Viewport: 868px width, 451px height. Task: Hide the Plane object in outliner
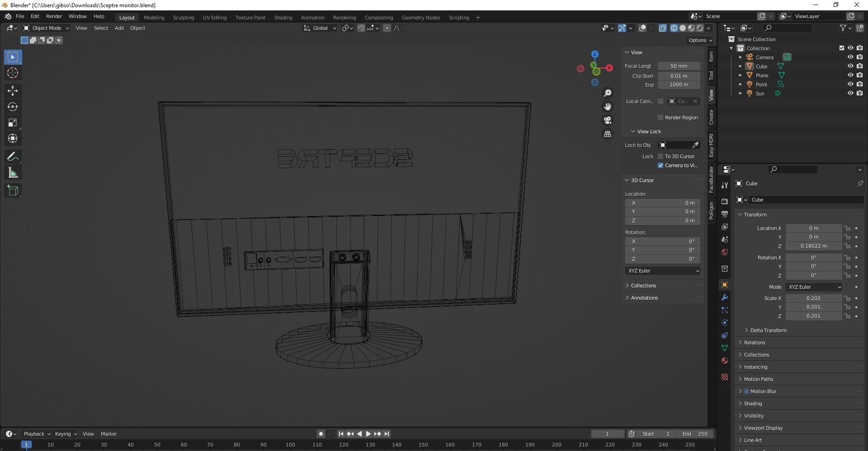coord(850,75)
